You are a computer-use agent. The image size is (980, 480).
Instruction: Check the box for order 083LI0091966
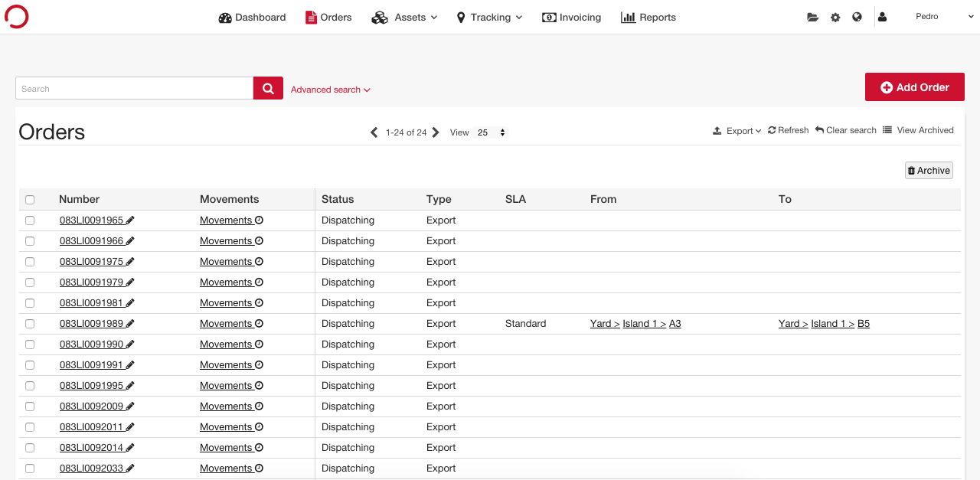30,241
